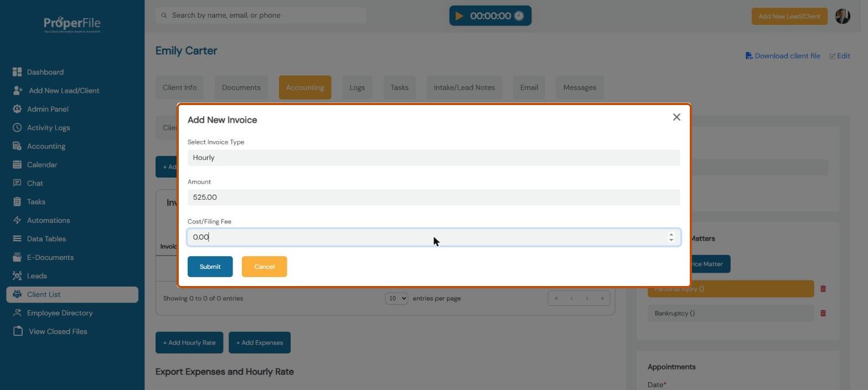Click the E-Documents sidebar icon
Viewport: 868px width, 390px height.
pos(17,257)
